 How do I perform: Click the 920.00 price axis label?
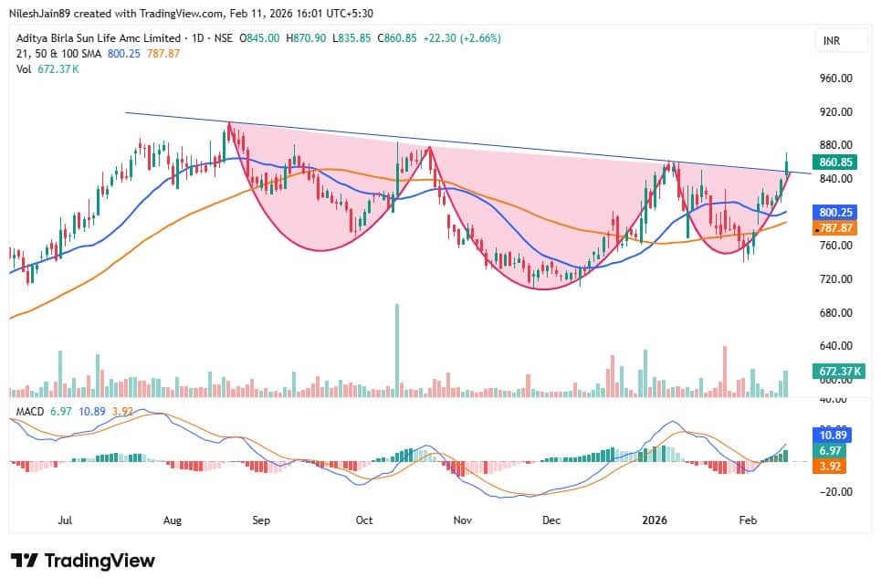tap(835, 112)
